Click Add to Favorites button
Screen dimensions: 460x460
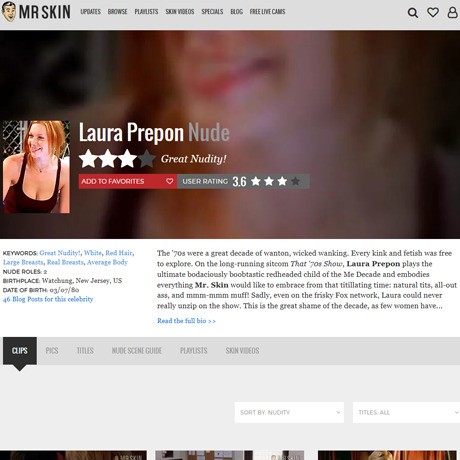[128, 181]
